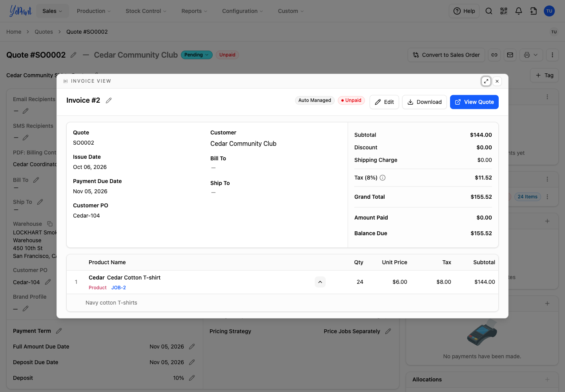
Task: Open the print options dropdown
Action: point(531,55)
